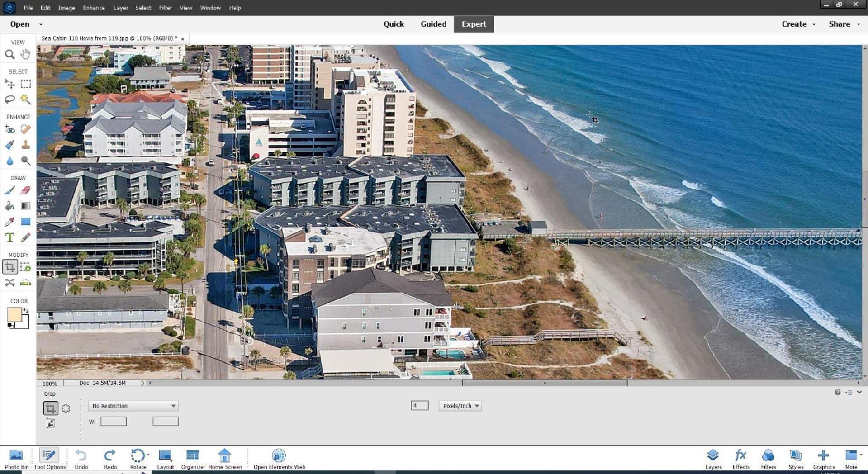Click the Open button
This screenshot has width=868, height=474.
(20, 24)
